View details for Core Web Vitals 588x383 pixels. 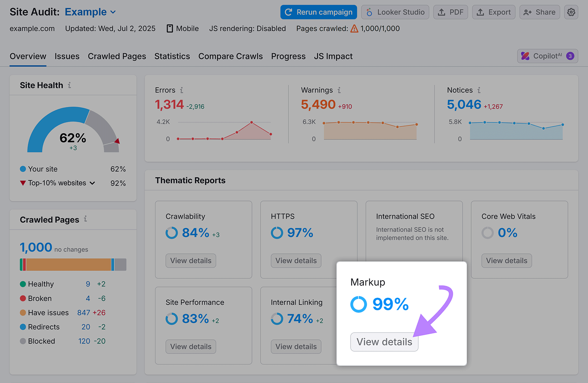506,260
